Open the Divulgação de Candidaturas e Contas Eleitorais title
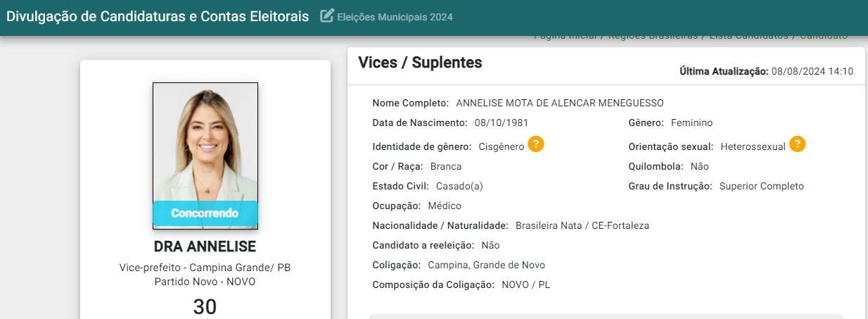Image resolution: width=868 pixels, height=319 pixels. (158, 16)
